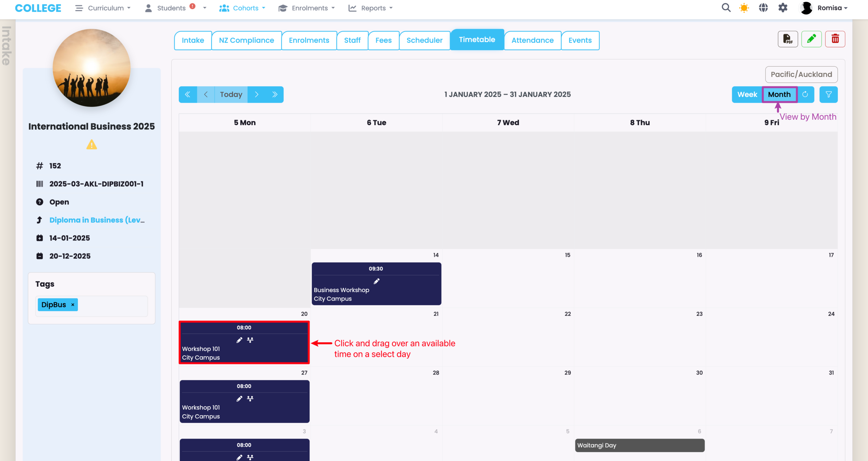This screenshot has height=461, width=868.
Task: Open the settings gear icon
Action: click(x=783, y=8)
